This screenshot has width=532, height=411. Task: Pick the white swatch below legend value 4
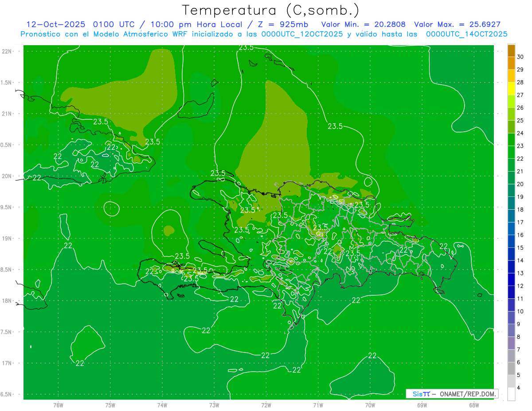(x=511, y=394)
